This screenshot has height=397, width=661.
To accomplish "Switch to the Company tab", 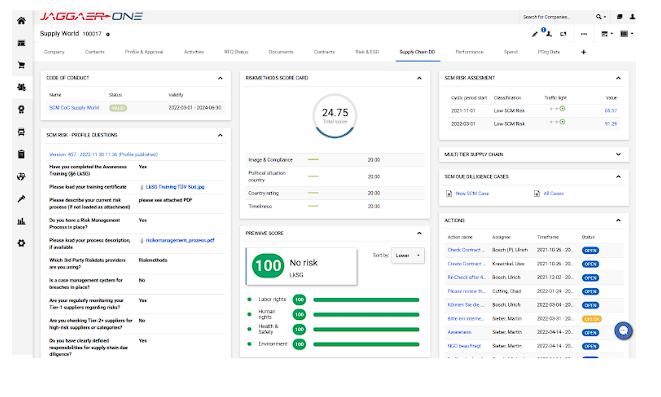I will pos(54,52).
